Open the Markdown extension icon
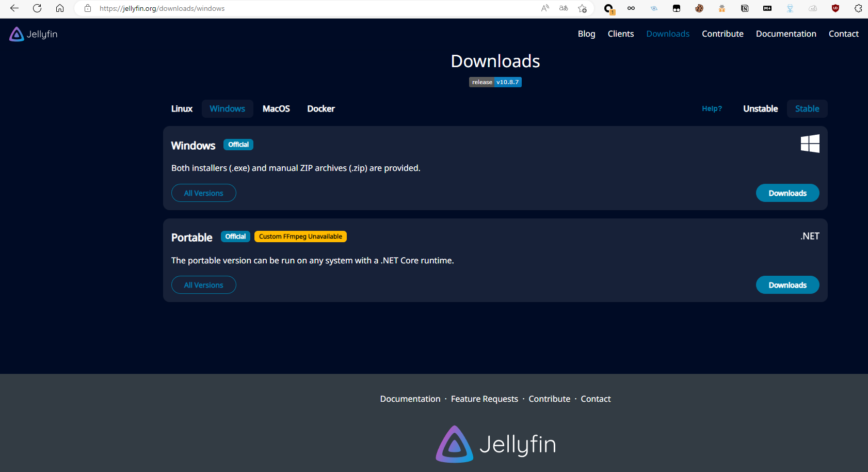The height and width of the screenshot is (472, 868). click(x=767, y=8)
